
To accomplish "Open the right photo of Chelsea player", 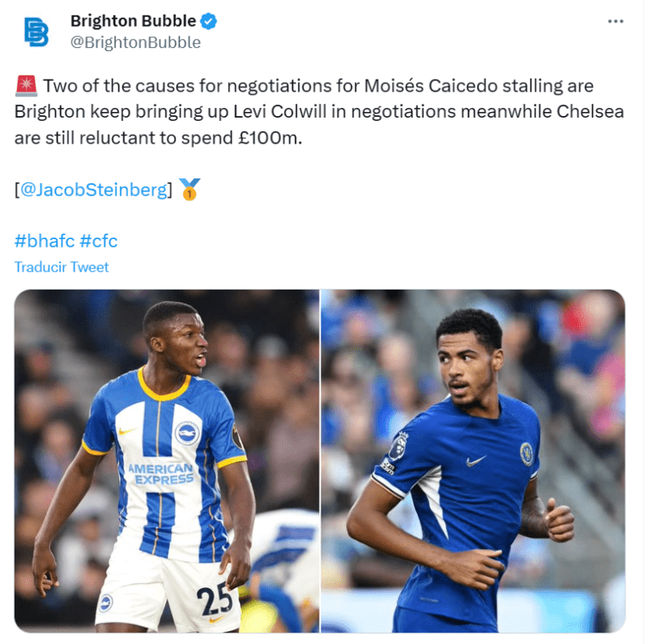I will (473, 461).
